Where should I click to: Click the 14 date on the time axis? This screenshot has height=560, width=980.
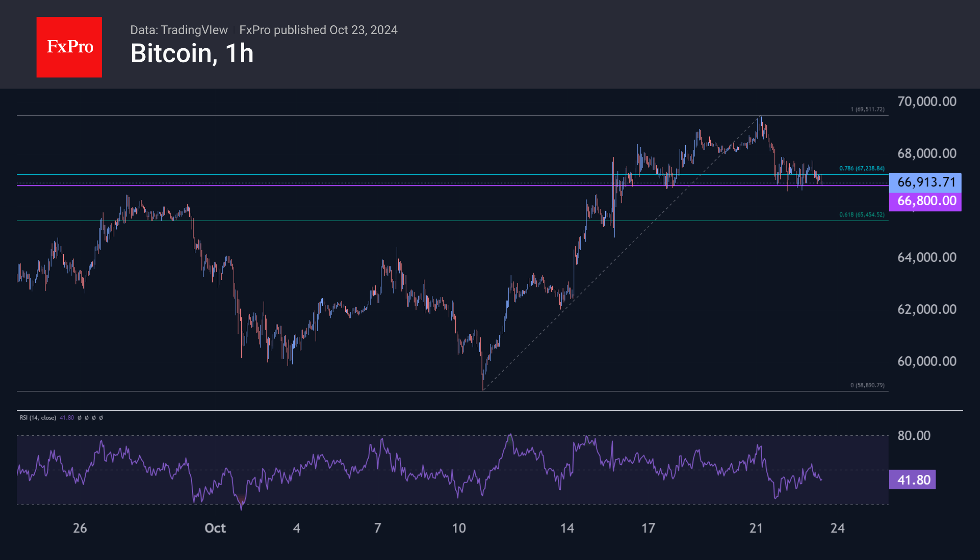coord(567,528)
